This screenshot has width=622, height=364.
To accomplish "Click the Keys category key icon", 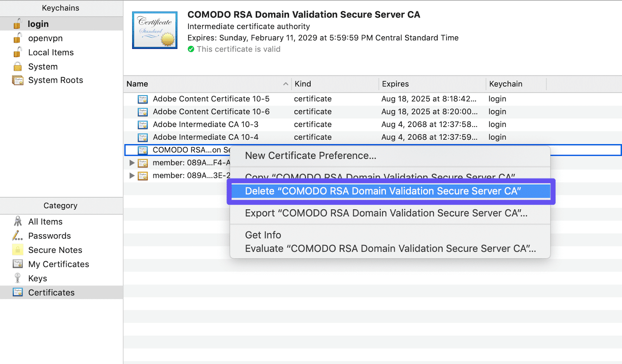I will pos(17,278).
